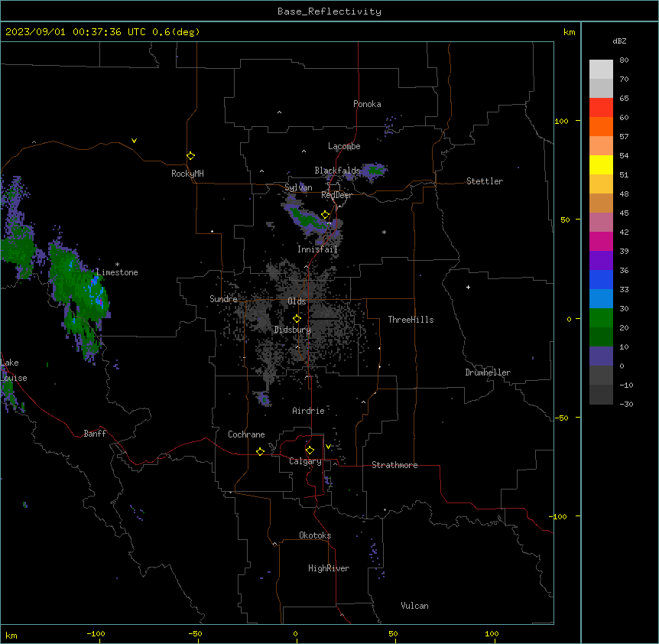Click the Sundre town label
The width and height of the screenshot is (659, 644).
pyautogui.click(x=223, y=299)
